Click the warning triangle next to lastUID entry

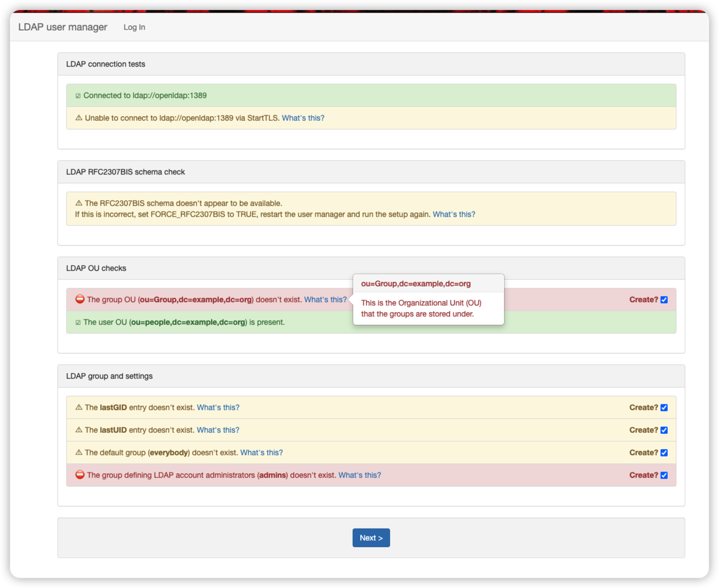79,430
